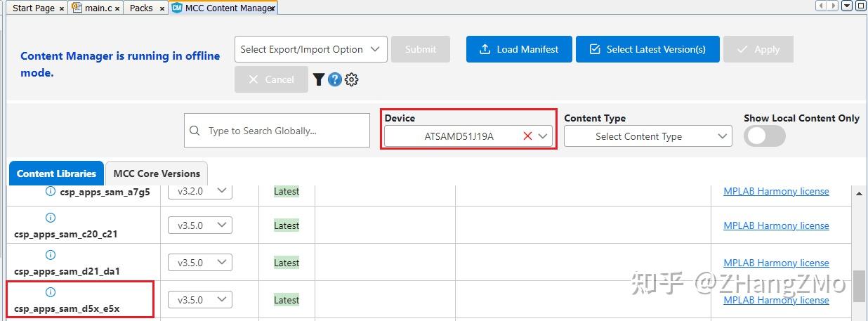868x321 pixels.
Task: Expand the Select Content Type dropdown
Action: pyautogui.click(x=647, y=136)
